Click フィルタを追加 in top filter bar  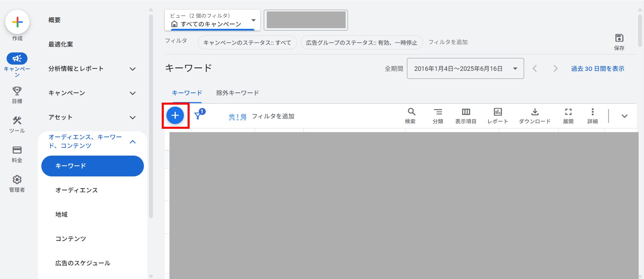pyautogui.click(x=448, y=42)
